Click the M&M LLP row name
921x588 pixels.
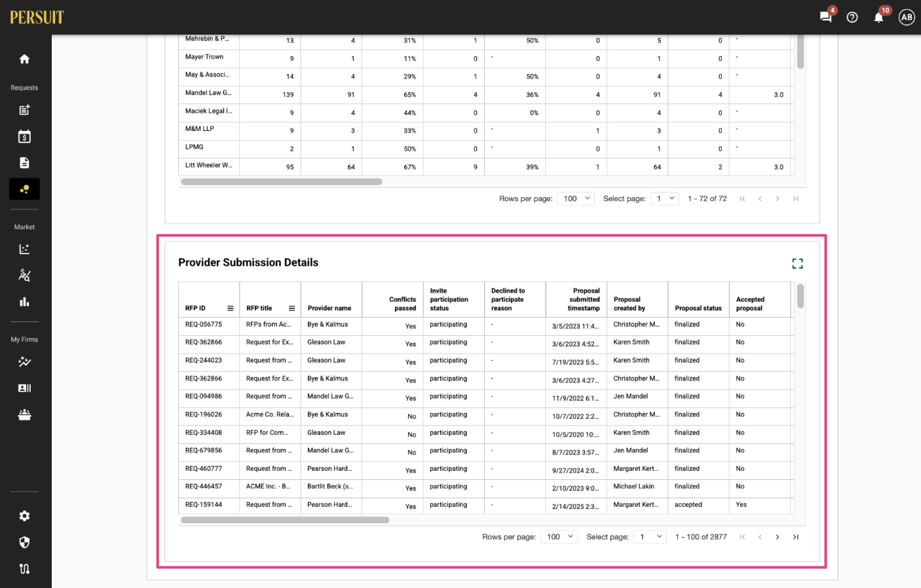[x=200, y=129]
